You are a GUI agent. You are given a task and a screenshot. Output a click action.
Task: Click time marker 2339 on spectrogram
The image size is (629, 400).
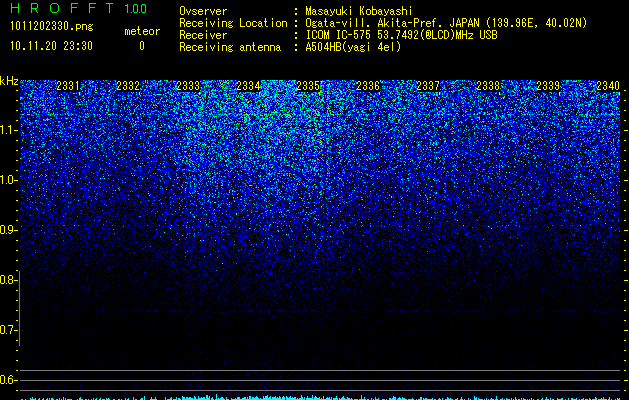click(548, 86)
